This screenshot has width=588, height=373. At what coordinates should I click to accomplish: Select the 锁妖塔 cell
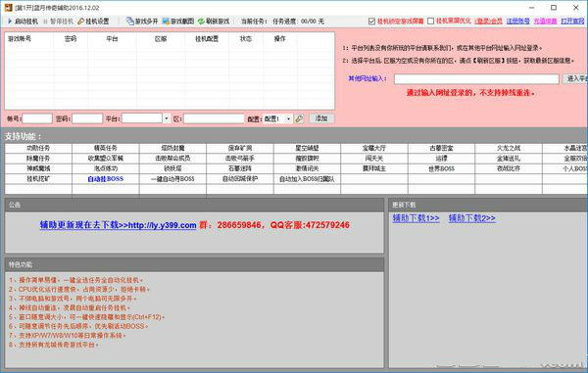[172, 168]
